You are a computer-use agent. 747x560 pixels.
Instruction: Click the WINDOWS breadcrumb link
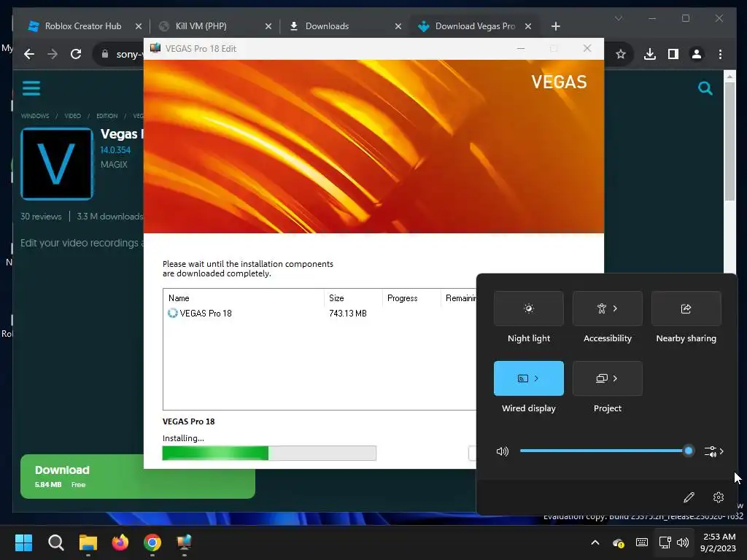tap(35, 116)
